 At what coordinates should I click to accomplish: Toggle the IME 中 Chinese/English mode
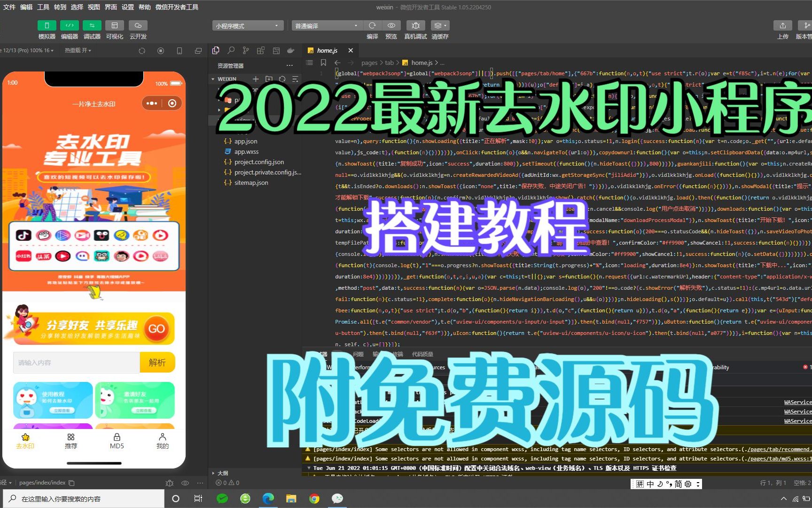coord(650,484)
